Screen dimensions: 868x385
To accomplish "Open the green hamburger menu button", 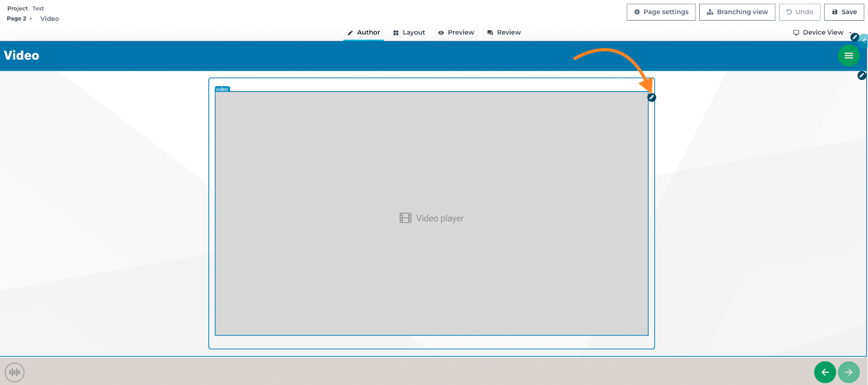I will pos(848,55).
